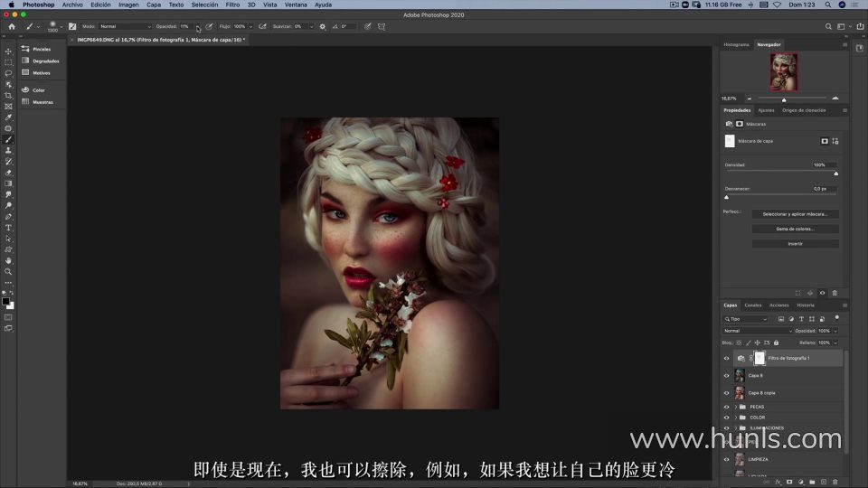Select the Hand tool
Screen dimensions: 868x488
tap(8, 260)
